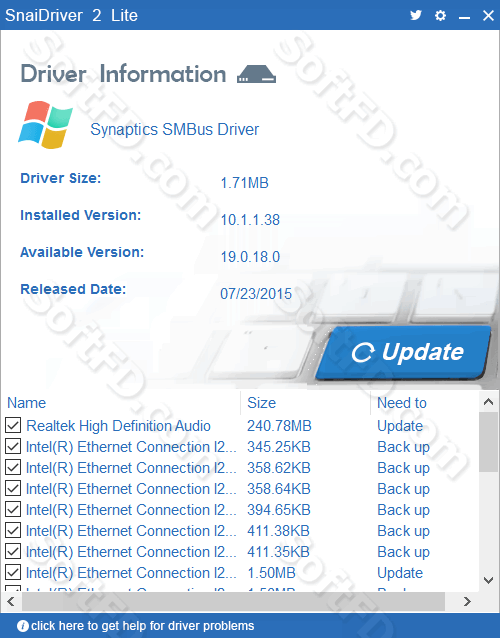This screenshot has width=500, height=638.
Task: Click the horizontal scrollbar thumb
Action: pos(234,601)
